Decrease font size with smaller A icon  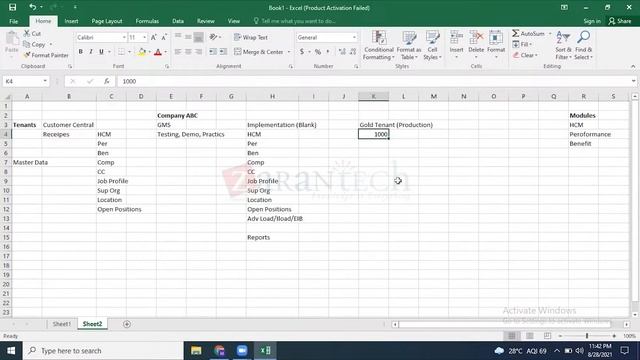click(x=164, y=38)
